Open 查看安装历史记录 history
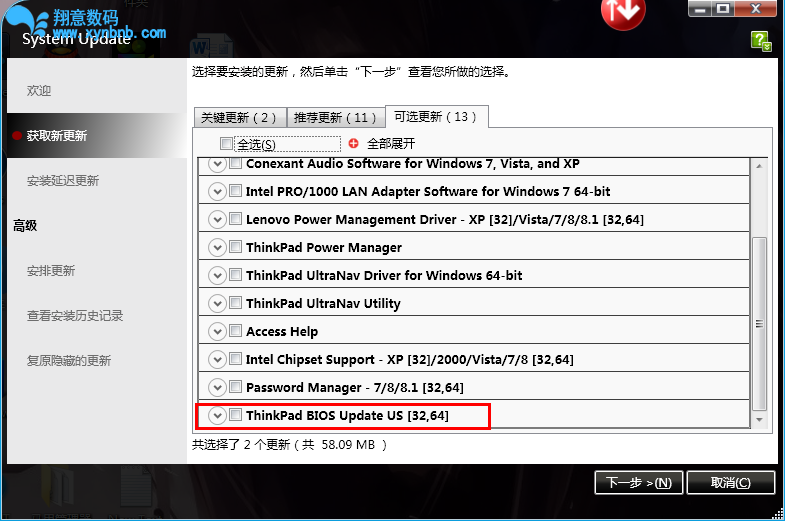Screen dimensions: 785x521 point(75,316)
